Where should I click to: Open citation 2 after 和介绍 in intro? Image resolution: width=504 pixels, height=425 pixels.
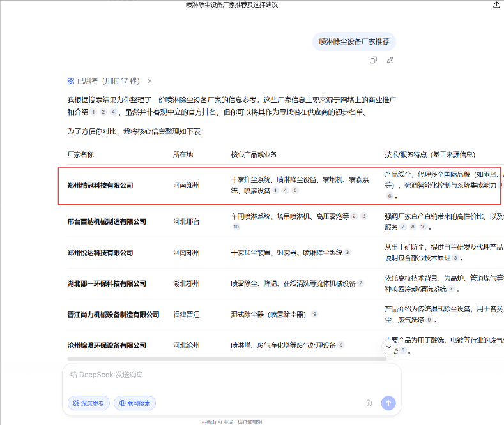point(103,112)
